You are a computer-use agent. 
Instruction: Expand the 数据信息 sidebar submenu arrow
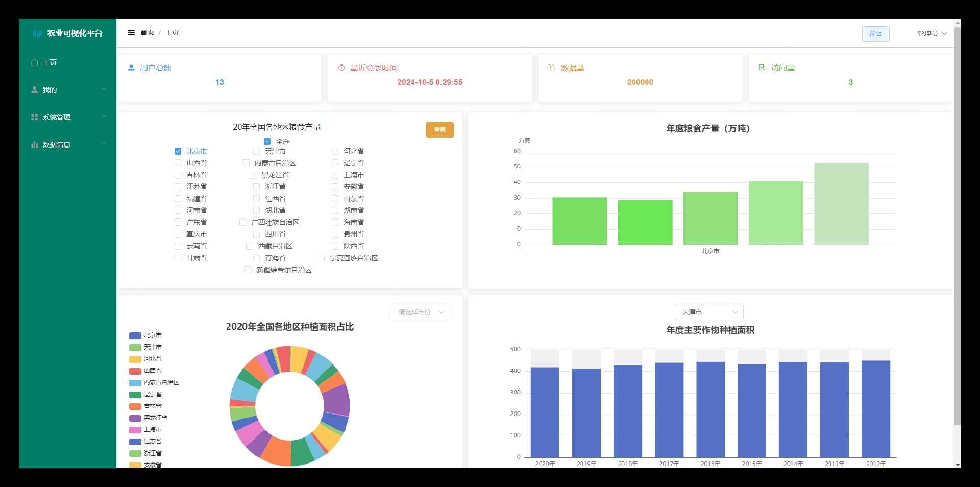(104, 144)
